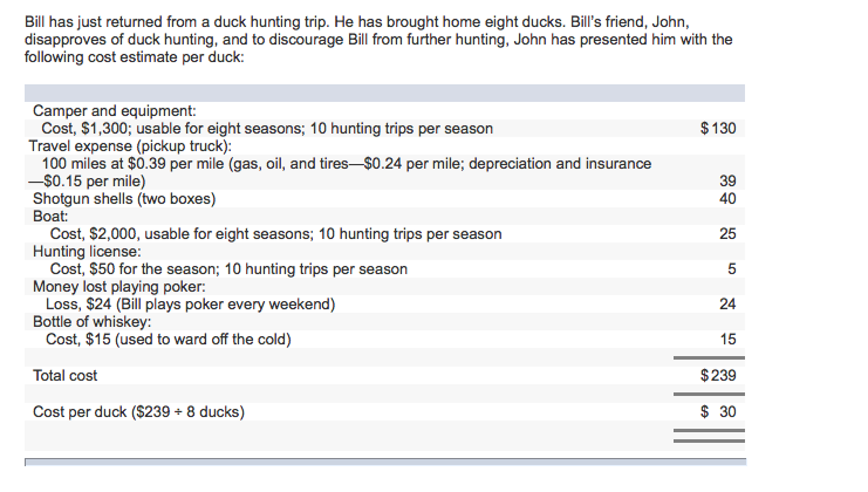Click the Boat heading

coord(50,216)
